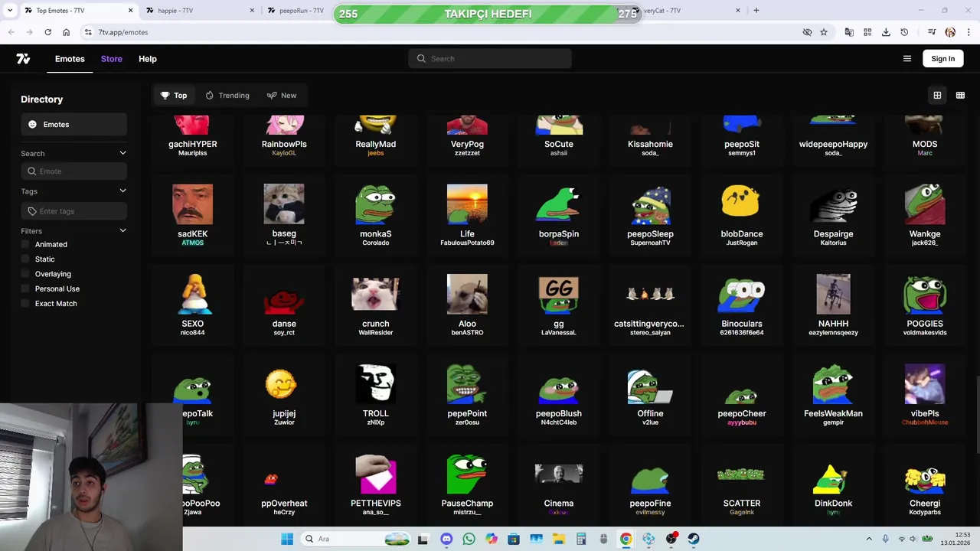Open a new browser tab
The height and width of the screenshot is (551, 980).
point(756,11)
